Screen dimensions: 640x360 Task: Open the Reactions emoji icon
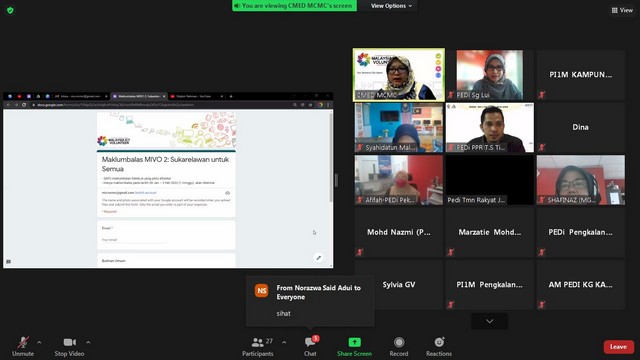(439, 342)
